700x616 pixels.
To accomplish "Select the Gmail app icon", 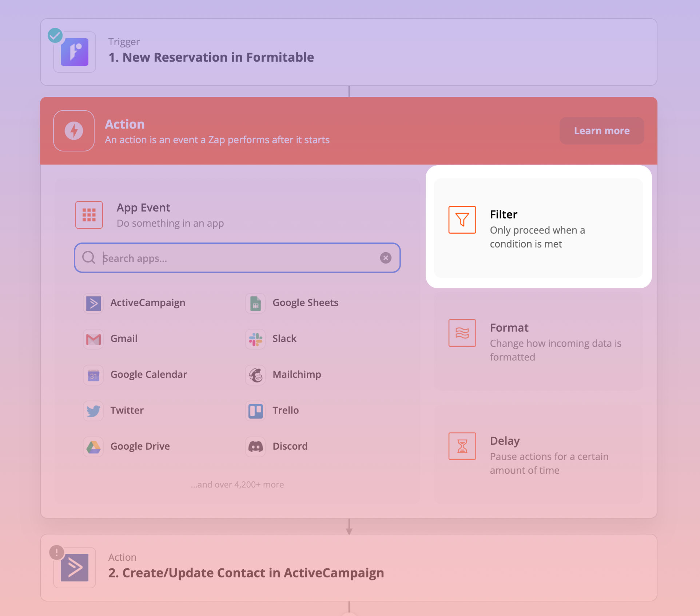I will point(93,339).
